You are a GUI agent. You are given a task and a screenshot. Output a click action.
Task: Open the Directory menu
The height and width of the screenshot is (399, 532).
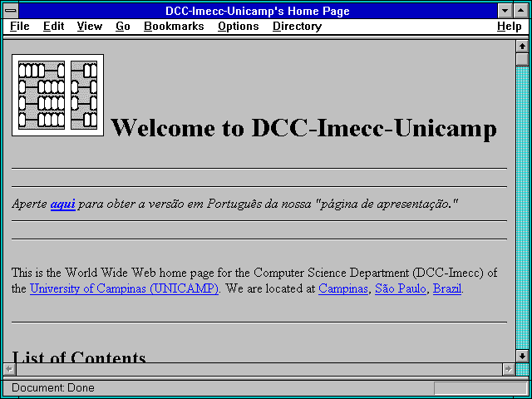pyautogui.click(x=298, y=27)
